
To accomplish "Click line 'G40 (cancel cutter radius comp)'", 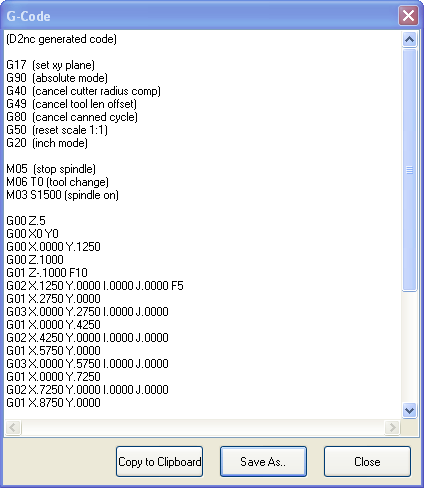I will click(x=83, y=91).
